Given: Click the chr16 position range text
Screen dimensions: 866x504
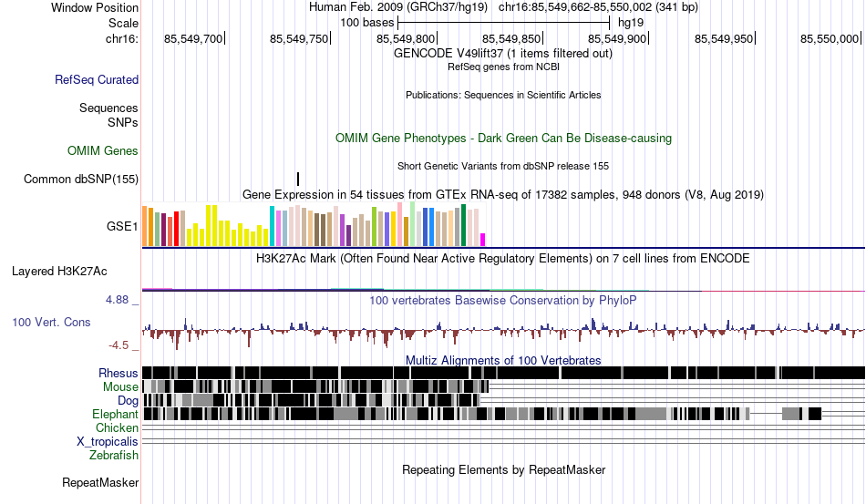Looking at the screenshot, I should click(598, 7).
